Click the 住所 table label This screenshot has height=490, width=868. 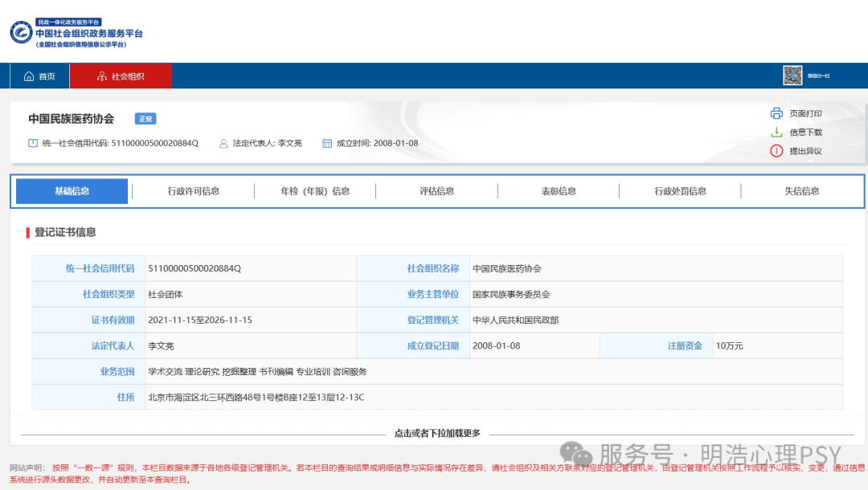[125, 397]
